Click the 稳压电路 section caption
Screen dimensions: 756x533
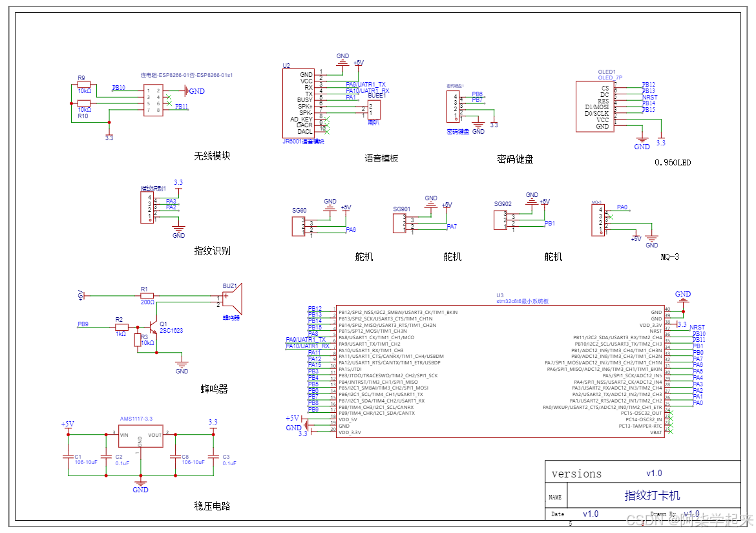[x=212, y=506]
